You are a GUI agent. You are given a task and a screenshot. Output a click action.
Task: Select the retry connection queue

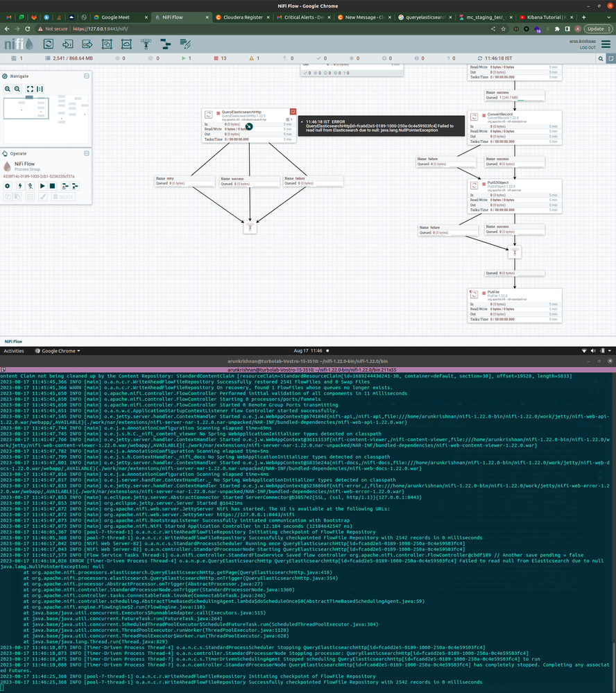pyautogui.click(x=185, y=181)
